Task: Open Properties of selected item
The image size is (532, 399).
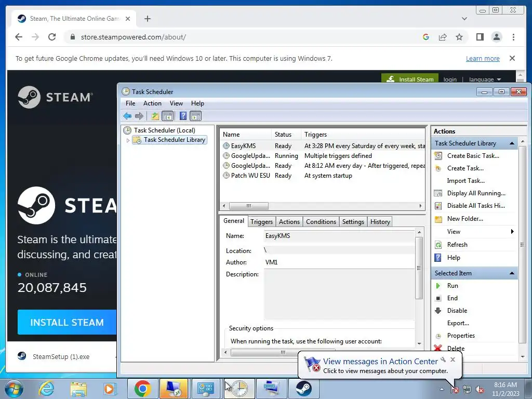Action: pyautogui.click(x=461, y=336)
